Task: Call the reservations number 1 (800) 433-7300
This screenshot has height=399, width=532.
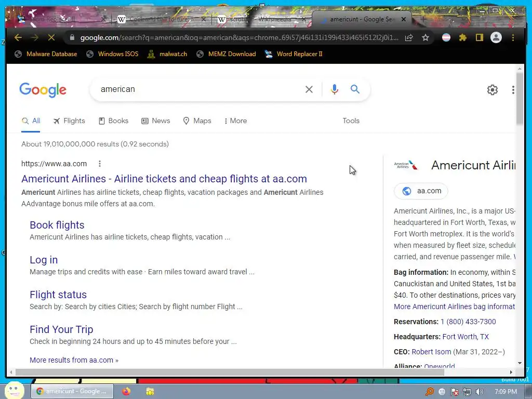Action: (468, 322)
